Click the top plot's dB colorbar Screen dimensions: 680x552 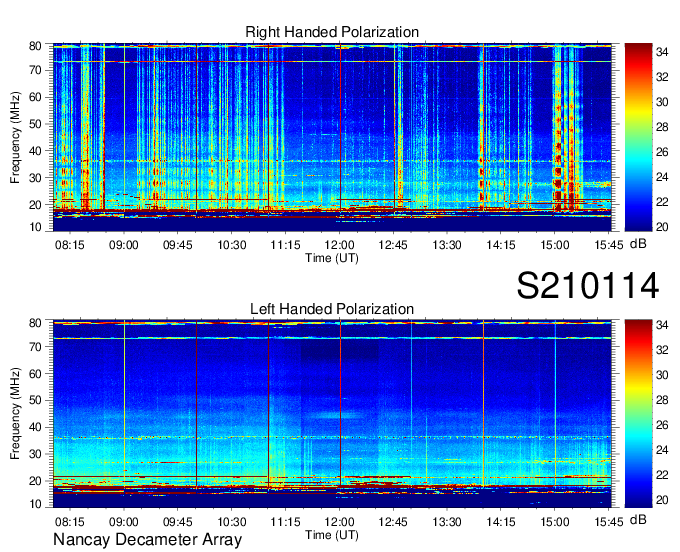coord(638,137)
